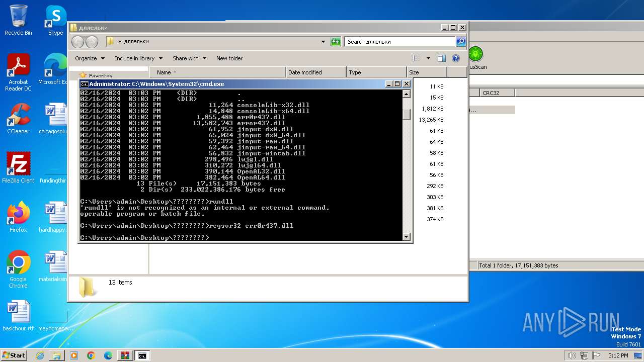This screenshot has width=644, height=362.
Task: Click the Explorer search magnifier button
Action: (461, 42)
